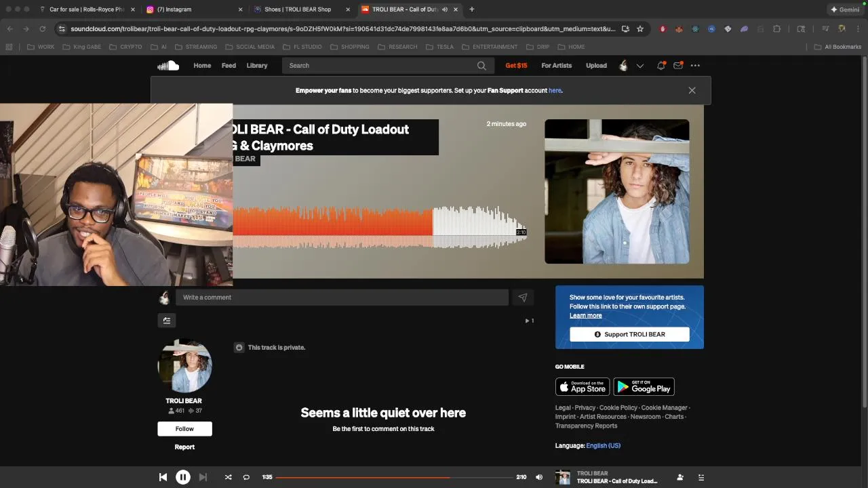Screen dimensions: 868x488
Task: Click the search magnifier icon
Action: click(481, 66)
